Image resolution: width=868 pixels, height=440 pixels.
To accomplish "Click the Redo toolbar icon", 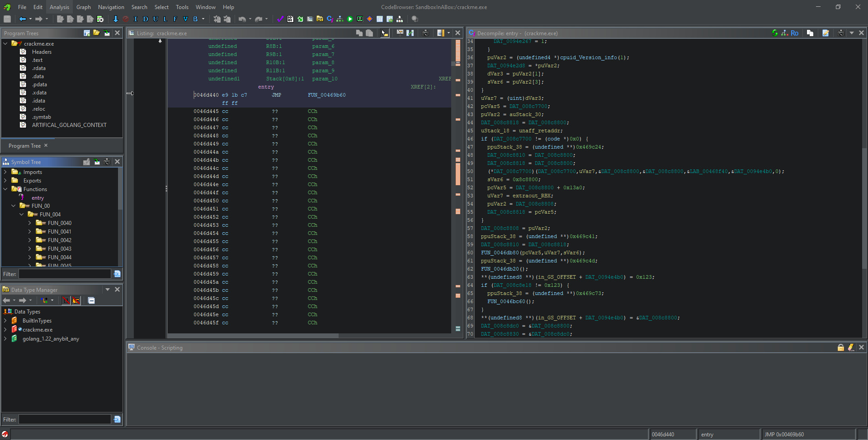I will (259, 19).
